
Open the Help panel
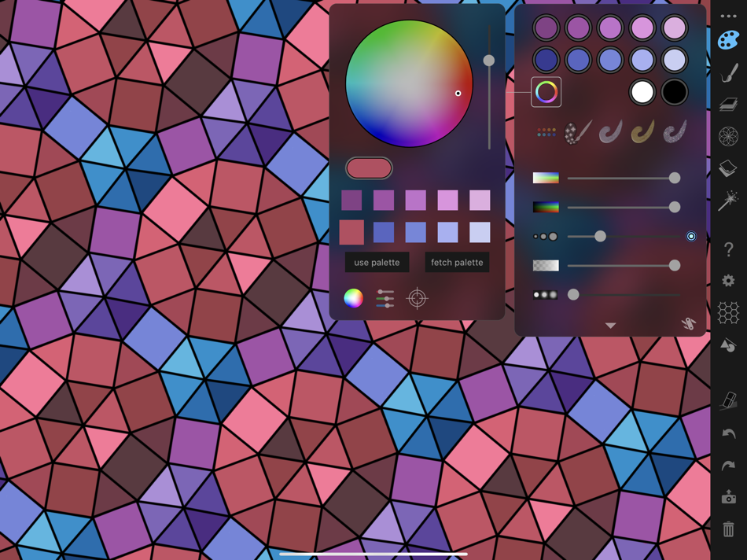[730, 249]
